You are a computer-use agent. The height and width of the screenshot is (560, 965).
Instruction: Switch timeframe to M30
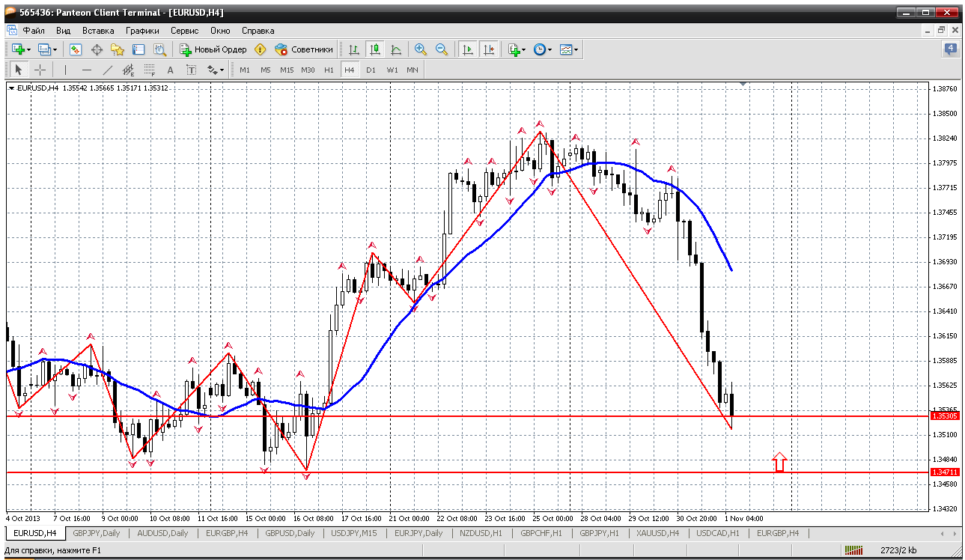coord(308,70)
